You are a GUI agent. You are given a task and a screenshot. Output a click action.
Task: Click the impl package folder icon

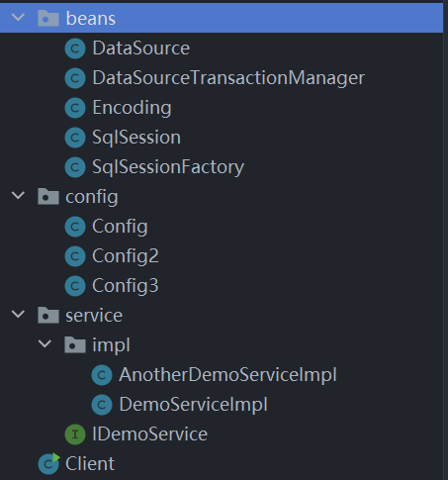(75, 344)
